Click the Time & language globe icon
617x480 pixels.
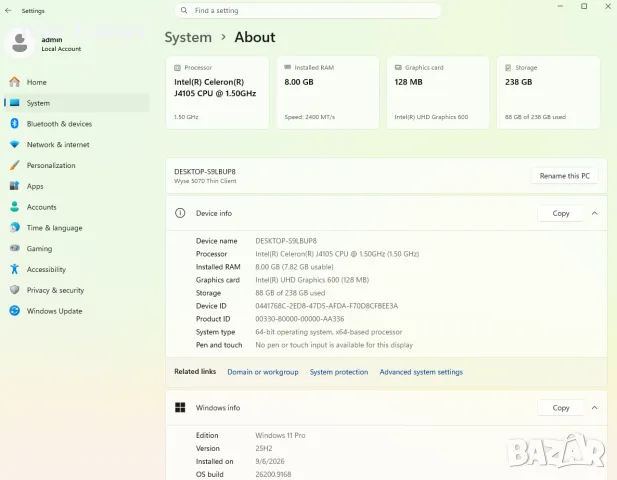click(x=15, y=227)
